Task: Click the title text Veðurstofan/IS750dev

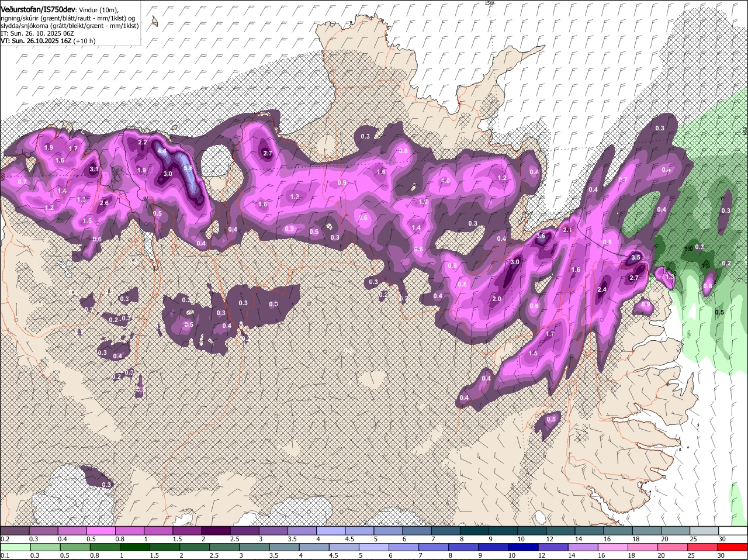Action: tap(38, 10)
